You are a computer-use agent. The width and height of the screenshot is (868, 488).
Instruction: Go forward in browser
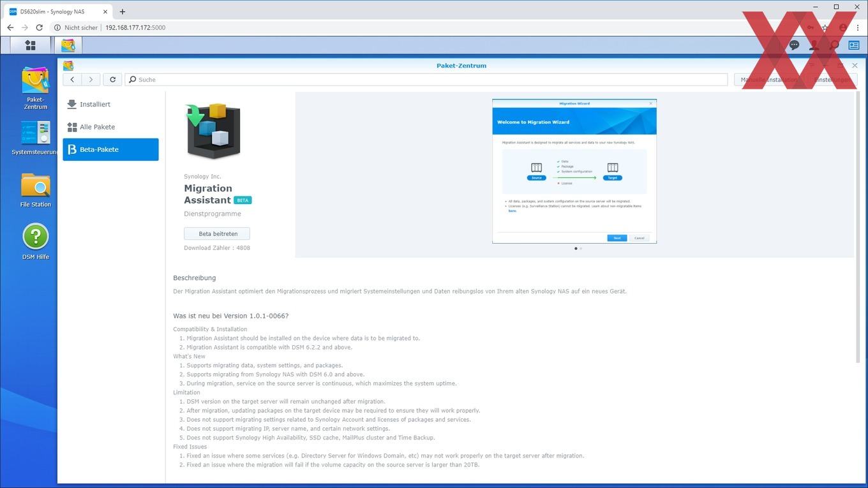(24, 27)
